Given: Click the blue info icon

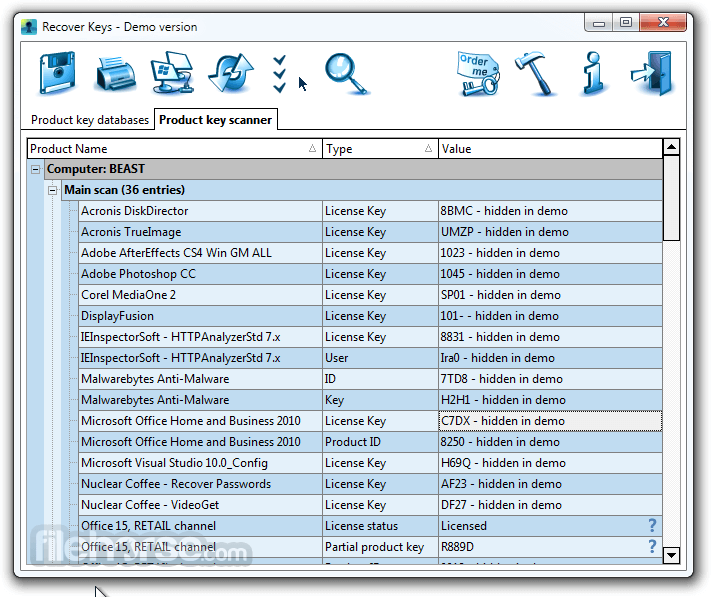Looking at the screenshot, I should tap(593, 73).
